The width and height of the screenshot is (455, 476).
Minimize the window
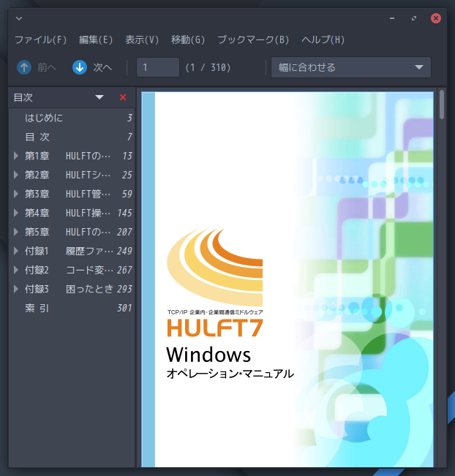[392, 18]
